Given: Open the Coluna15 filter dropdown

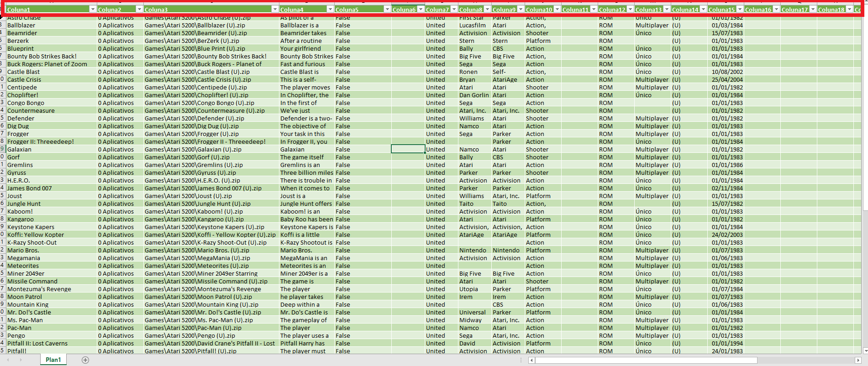Looking at the screenshot, I should pos(740,9).
